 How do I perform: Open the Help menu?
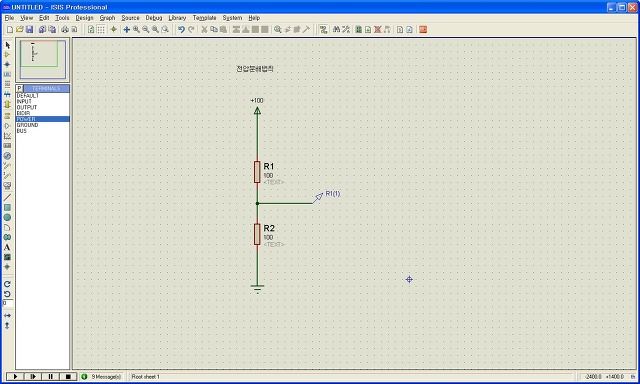[x=254, y=18]
